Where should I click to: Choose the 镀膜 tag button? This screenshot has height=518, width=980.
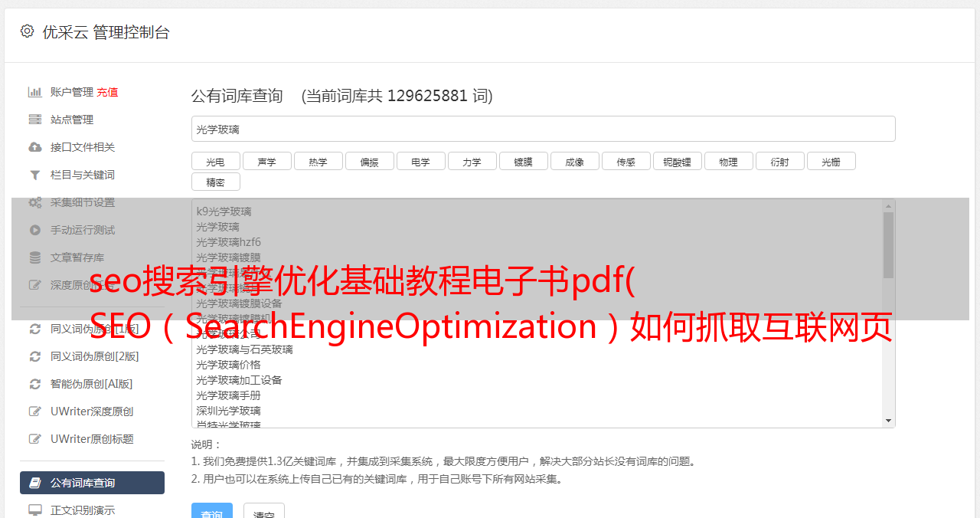coord(523,161)
